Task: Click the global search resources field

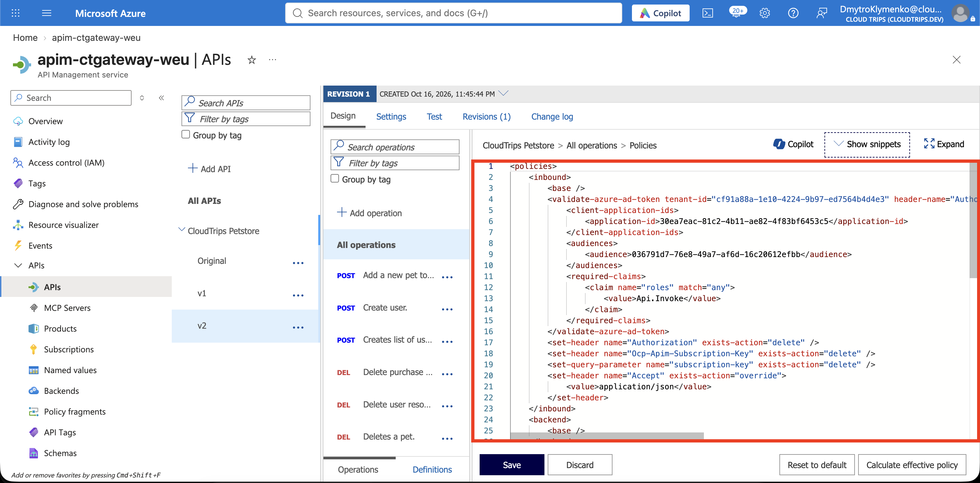Action: click(453, 13)
